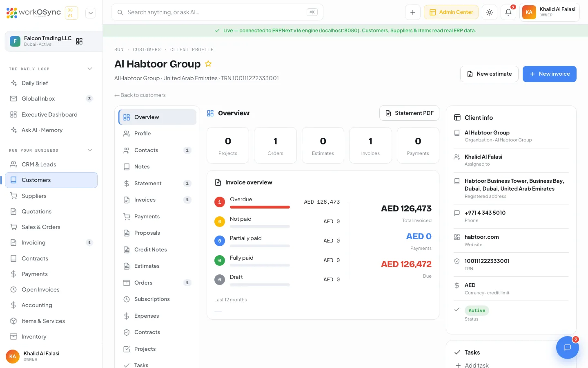Click the Active status badge
Viewport: 588px width, 368px height.
(x=477, y=310)
